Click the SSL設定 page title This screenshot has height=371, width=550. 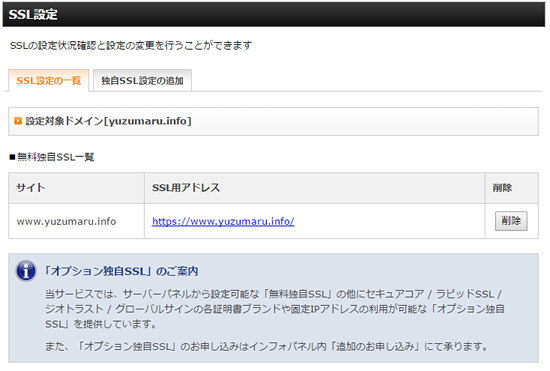pyautogui.click(x=33, y=14)
